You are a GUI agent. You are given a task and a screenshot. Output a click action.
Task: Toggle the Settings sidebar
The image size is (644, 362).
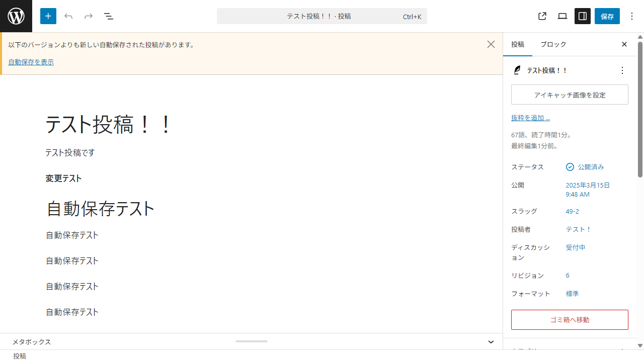pos(582,16)
